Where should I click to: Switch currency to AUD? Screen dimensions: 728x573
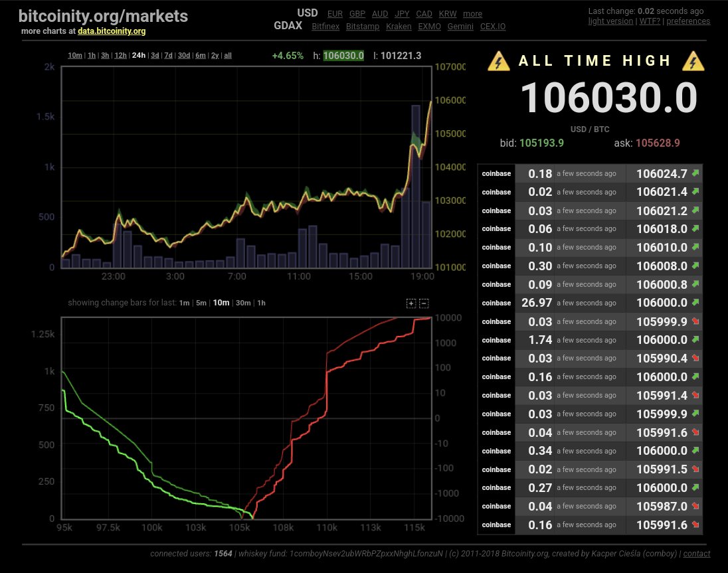point(380,14)
